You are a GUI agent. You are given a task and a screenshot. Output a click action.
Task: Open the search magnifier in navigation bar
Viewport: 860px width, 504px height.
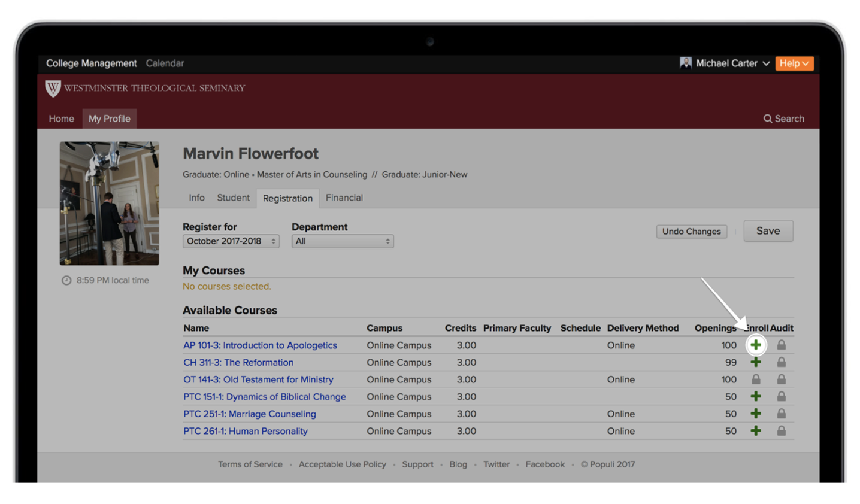tap(767, 119)
